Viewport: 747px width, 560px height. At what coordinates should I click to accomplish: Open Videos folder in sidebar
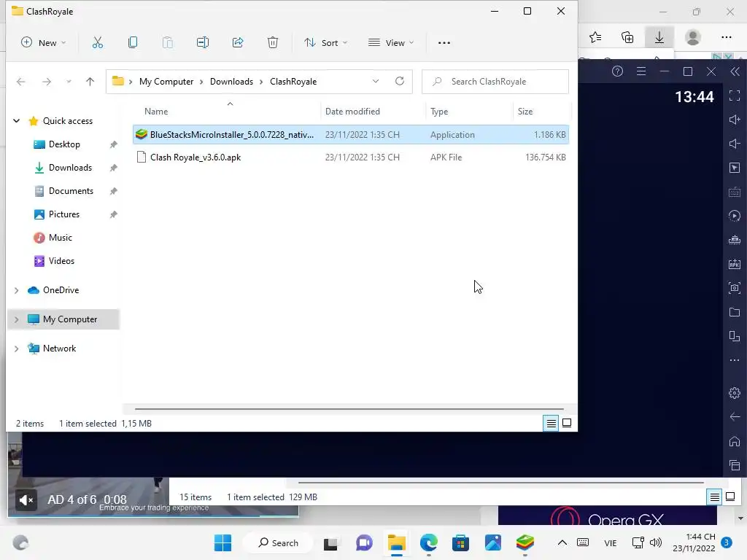(x=61, y=261)
